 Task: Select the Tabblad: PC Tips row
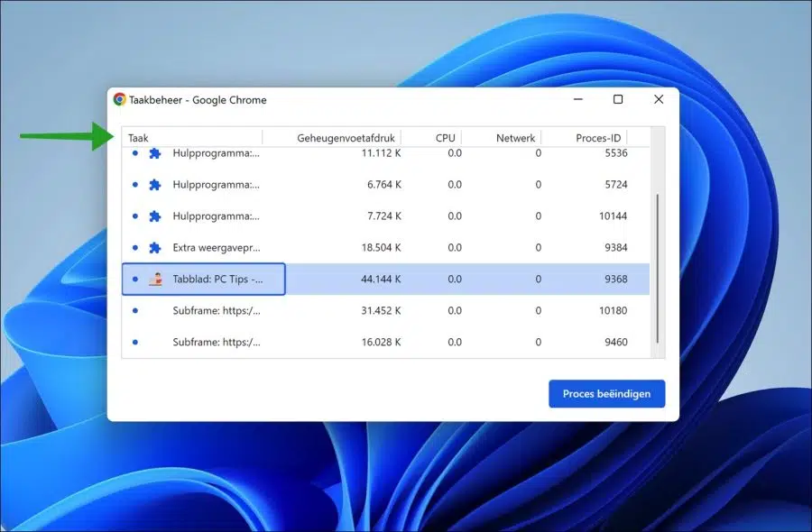(386, 279)
